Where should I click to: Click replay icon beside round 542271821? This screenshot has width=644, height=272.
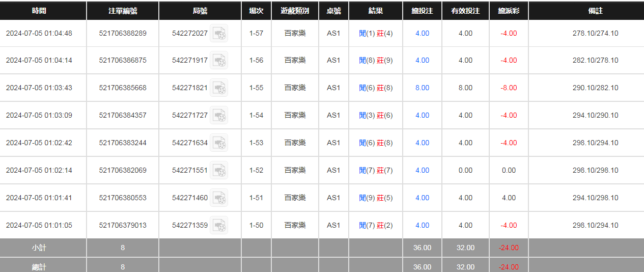pos(219,88)
